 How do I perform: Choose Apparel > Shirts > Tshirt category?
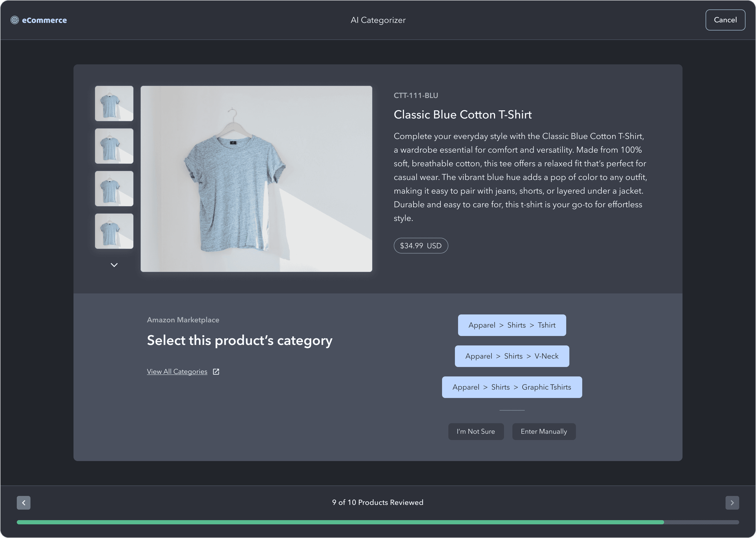click(x=512, y=325)
